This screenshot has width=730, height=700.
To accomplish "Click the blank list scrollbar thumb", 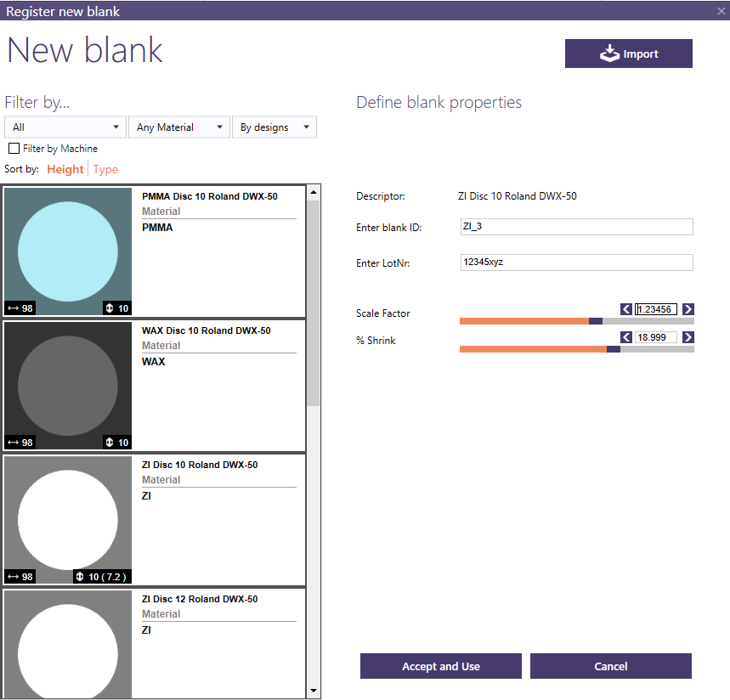I will 314,303.
